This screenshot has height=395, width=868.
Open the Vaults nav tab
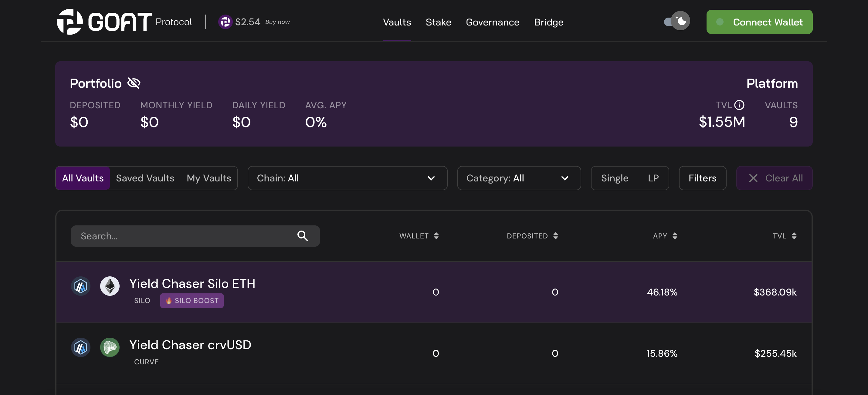pyautogui.click(x=397, y=22)
